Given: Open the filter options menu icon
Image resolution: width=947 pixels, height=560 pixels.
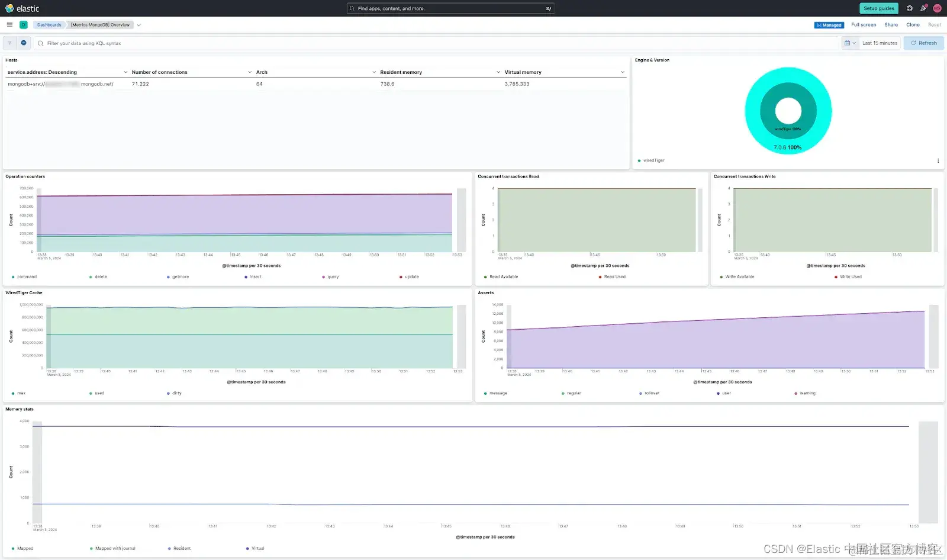Looking at the screenshot, I should pyautogui.click(x=9, y=43).
